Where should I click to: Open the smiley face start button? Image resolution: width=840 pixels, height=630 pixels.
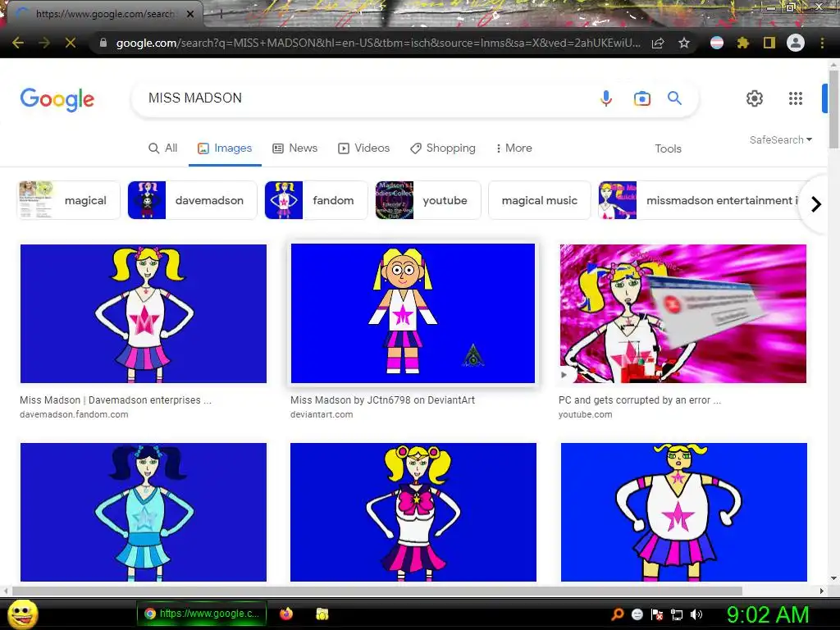tap(22, 614)
